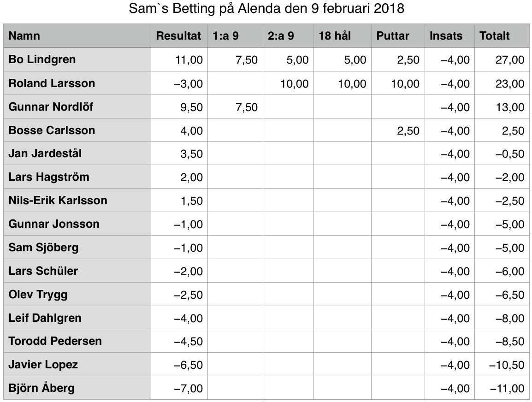The image size is (532, 402).
Task: Click the Namn column header
Action: (77, 35)
